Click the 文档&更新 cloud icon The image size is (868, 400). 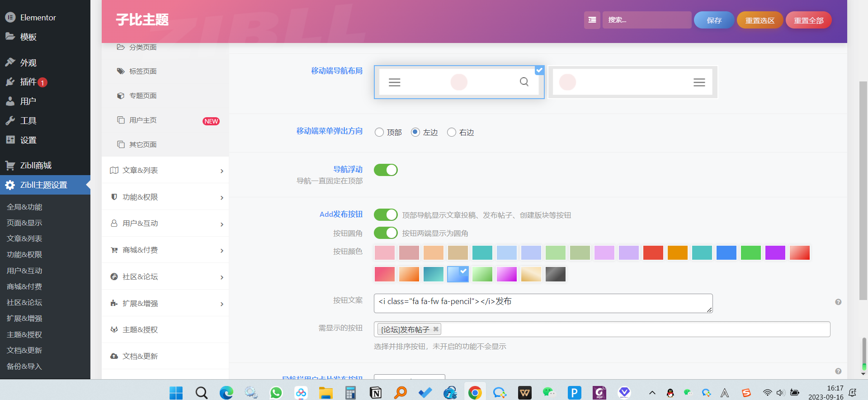point(114,356)
